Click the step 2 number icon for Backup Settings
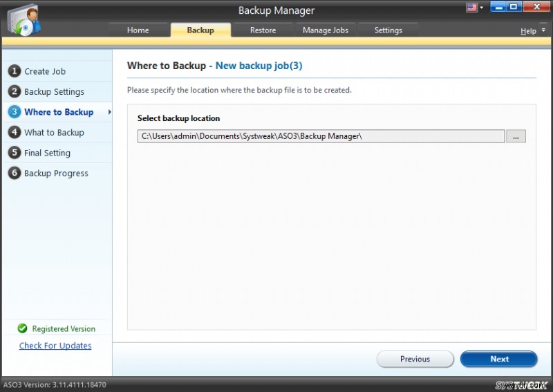 point(15,91)
